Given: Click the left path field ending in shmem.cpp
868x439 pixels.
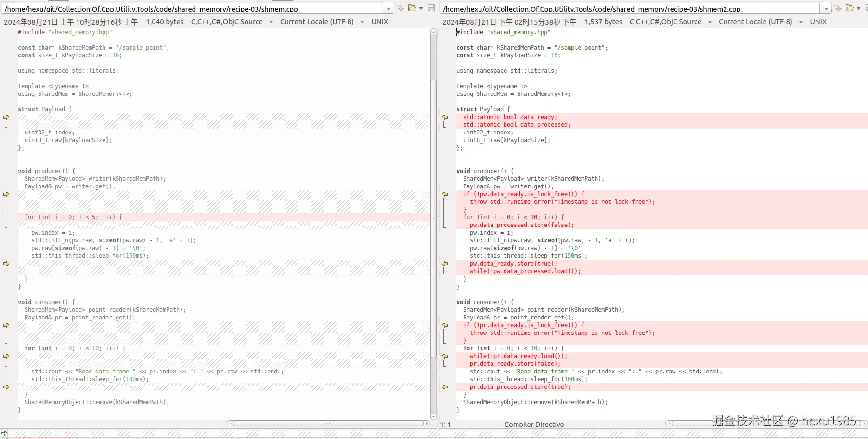Looking at the screenshot, I should tap(193, 9).
